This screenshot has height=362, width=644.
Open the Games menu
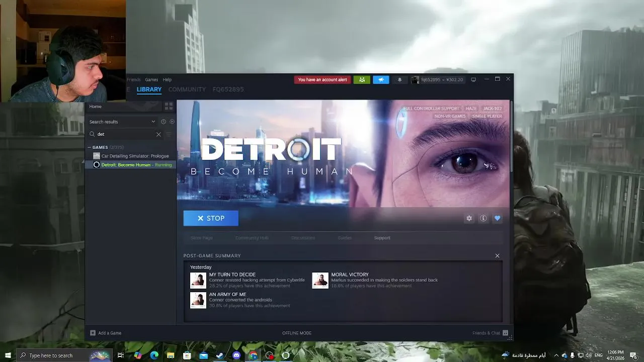(151, 79)
